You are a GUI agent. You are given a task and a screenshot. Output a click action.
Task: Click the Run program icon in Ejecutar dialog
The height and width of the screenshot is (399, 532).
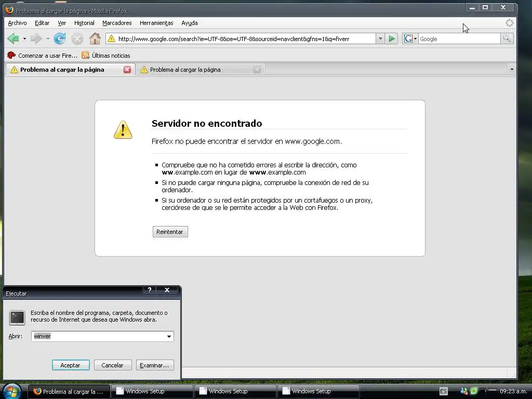coord(17,317)
